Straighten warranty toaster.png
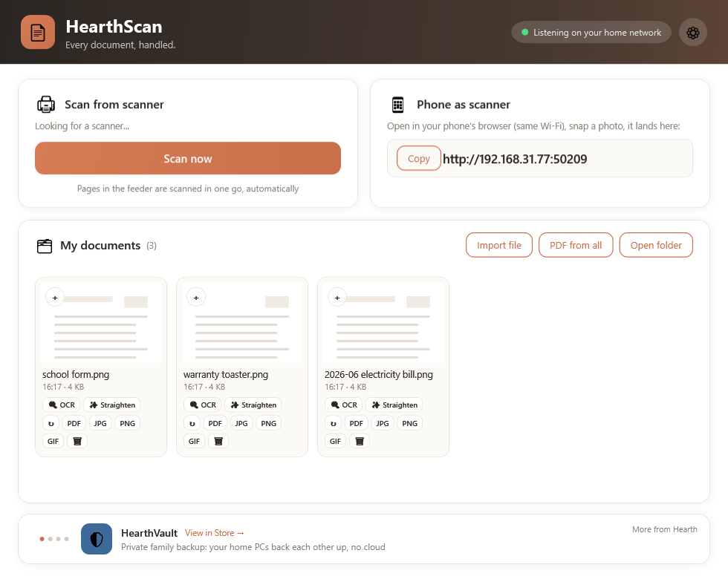 253,405
